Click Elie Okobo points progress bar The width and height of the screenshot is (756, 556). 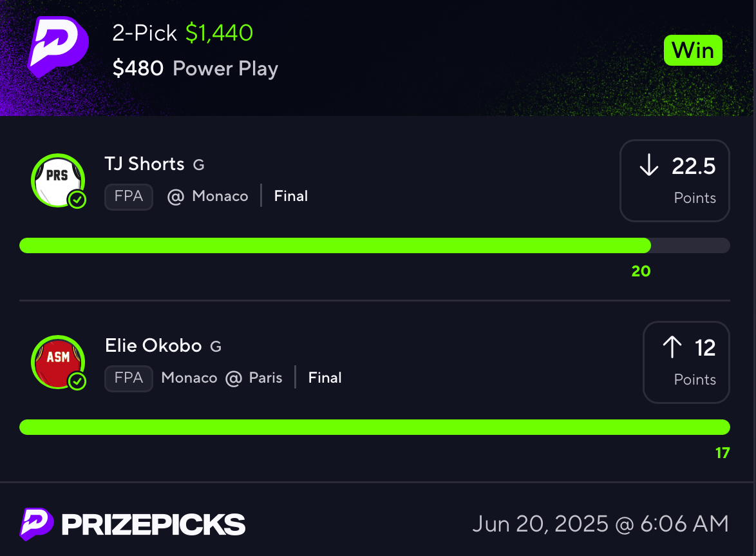(375, 427)
